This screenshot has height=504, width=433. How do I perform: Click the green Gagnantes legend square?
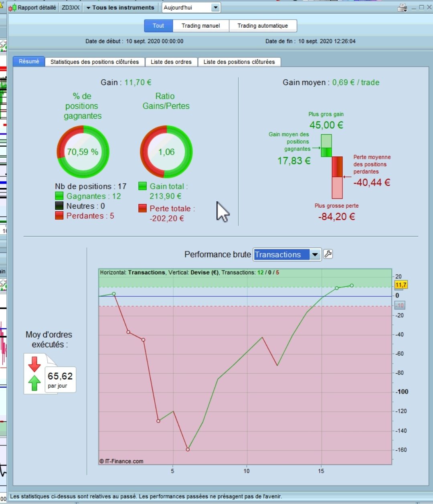[59, 196]
